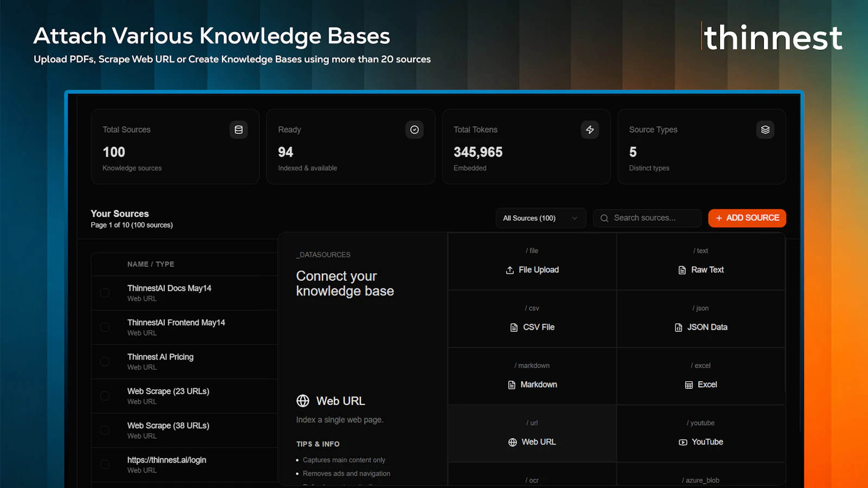This screenshot has height=488, width=868.
Task: Click the large globe icon beside Web URL heading
Action: click(303, 401)
